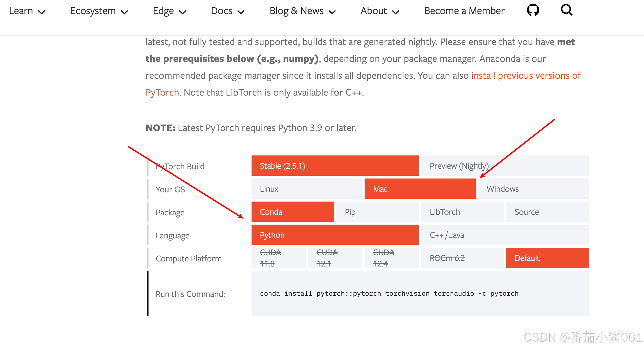Screen dimensions: 644x348
Task: Open the Docs navigation menu
Action: tap(222, 11)
